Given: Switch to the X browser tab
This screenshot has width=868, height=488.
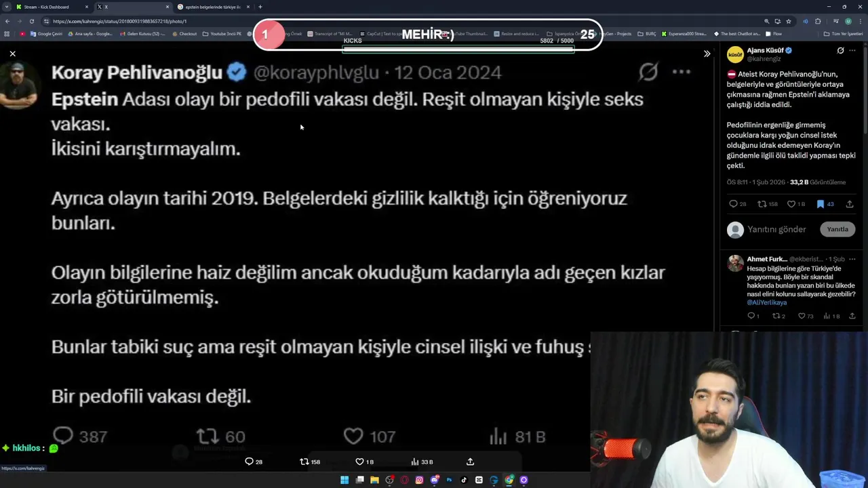Looking at the screenshot, I should (132, 7).
